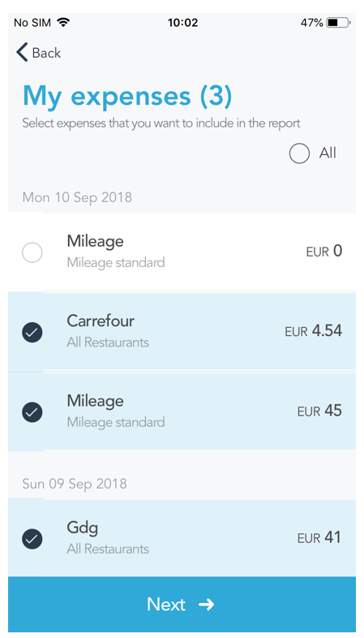364x638 pixels.
Task: Go back using the Back link
Action: tap(39, 53)
